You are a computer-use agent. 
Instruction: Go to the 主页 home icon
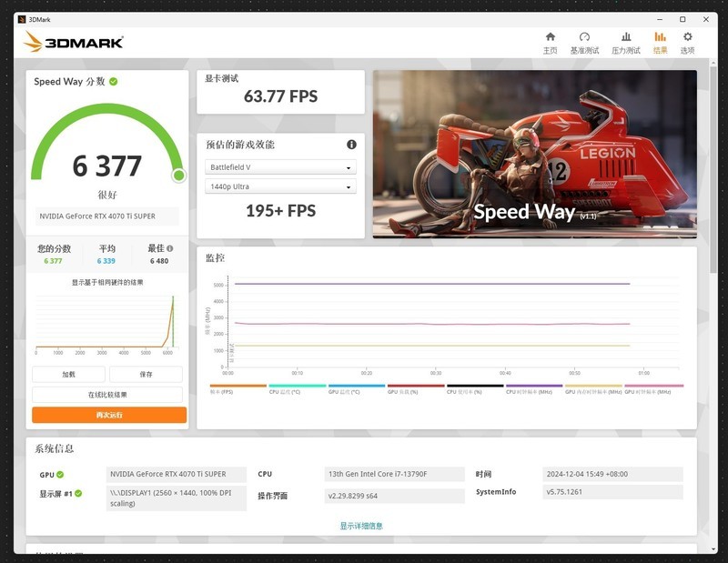[551, 43]
